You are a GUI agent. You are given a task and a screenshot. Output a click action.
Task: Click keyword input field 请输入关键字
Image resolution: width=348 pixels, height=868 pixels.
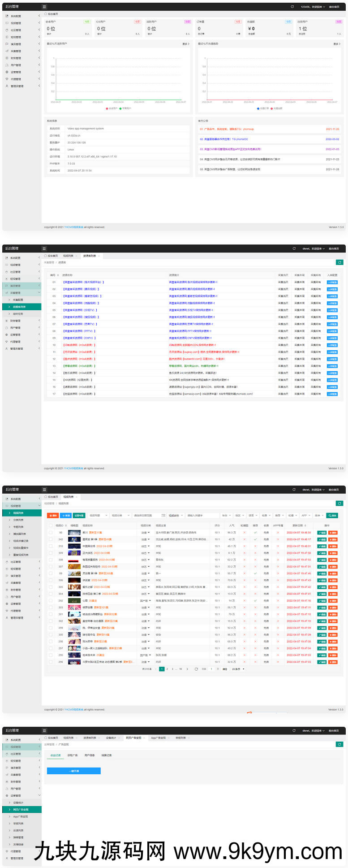[x=202, y=516]
